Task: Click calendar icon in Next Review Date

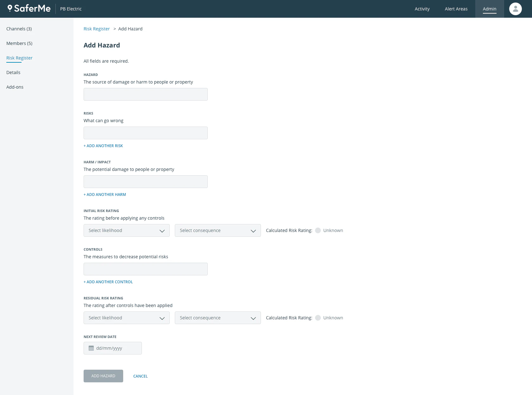Action: (x=91, y=348)
